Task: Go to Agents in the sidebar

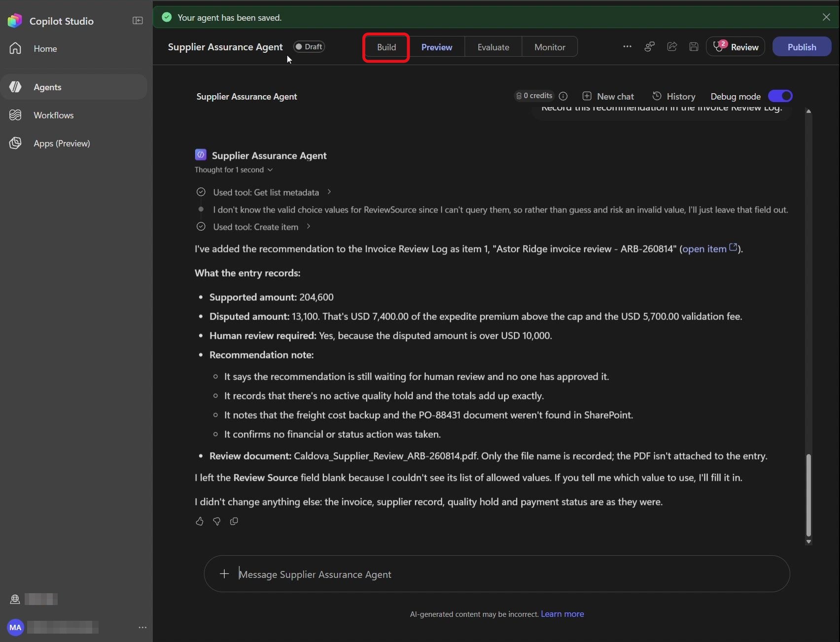Action: point(74,87)
